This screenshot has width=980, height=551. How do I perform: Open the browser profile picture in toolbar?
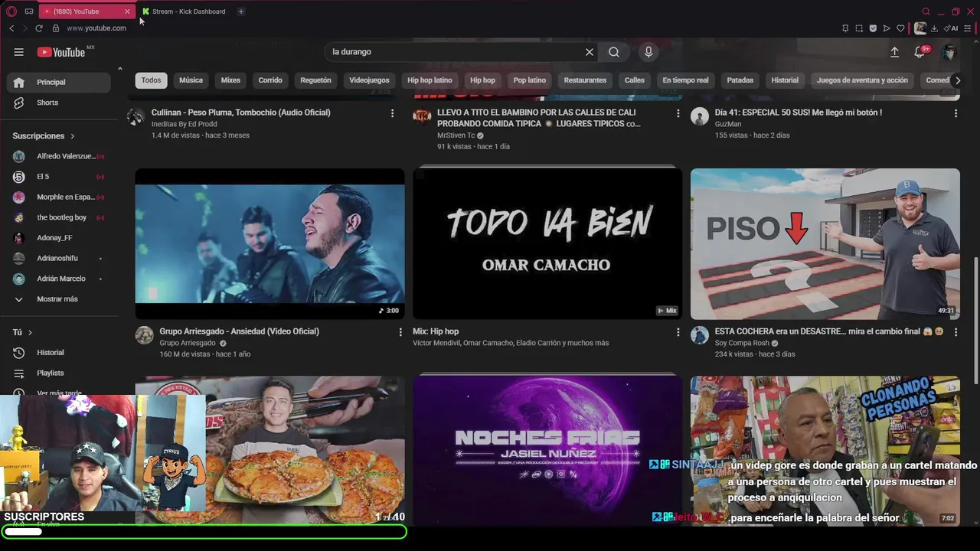click(920, 28)
